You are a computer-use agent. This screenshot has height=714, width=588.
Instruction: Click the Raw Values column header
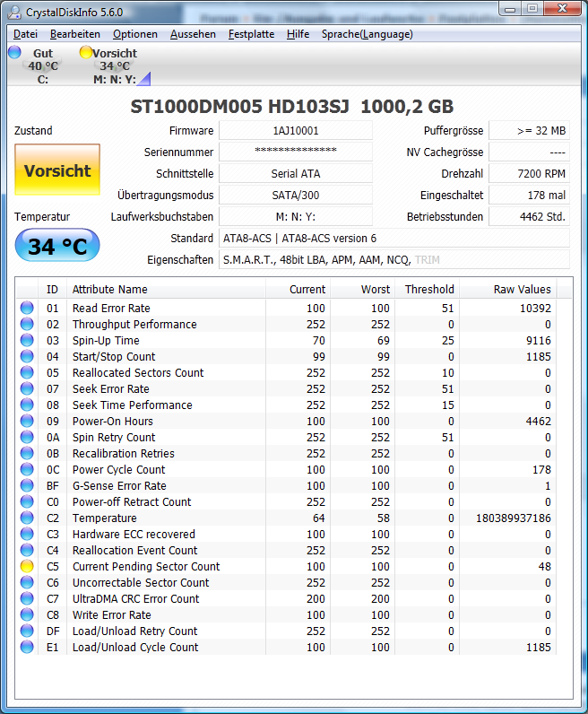[508, 290]
